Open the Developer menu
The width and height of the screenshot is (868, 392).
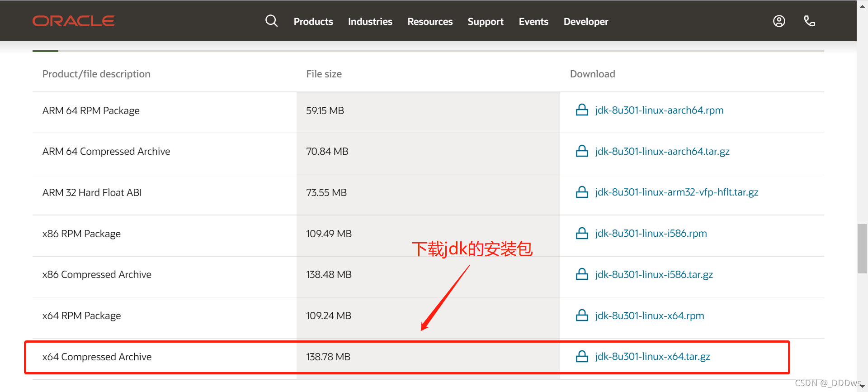tap(586, 21)
